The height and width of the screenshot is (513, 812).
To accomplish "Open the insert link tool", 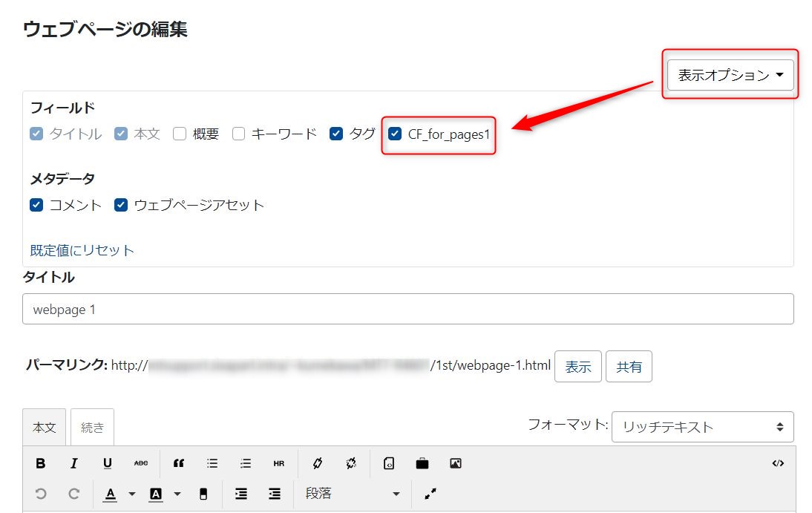I will [317, 463].
